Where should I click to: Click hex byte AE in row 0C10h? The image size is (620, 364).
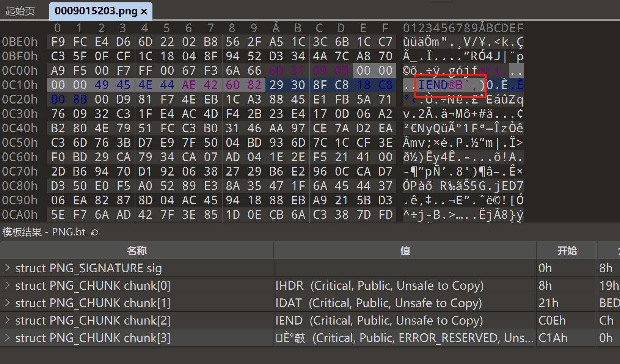[189, 85]
